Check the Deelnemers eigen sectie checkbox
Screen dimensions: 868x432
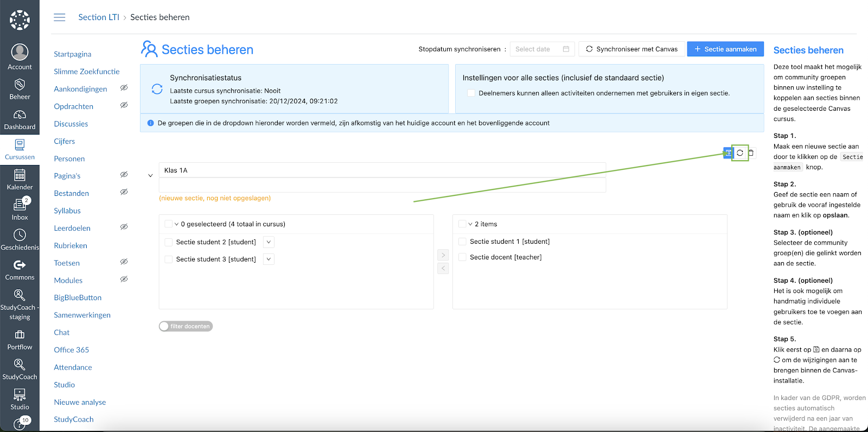(x=471, y=93)
